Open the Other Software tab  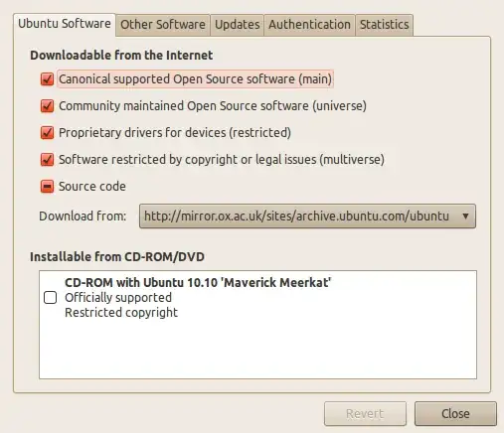[x=163, y=25]
